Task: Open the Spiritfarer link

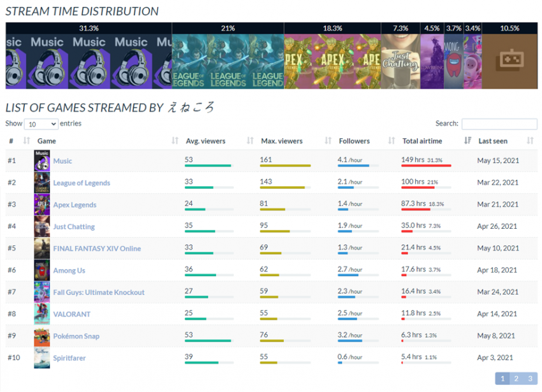Action: pos(70,358)
